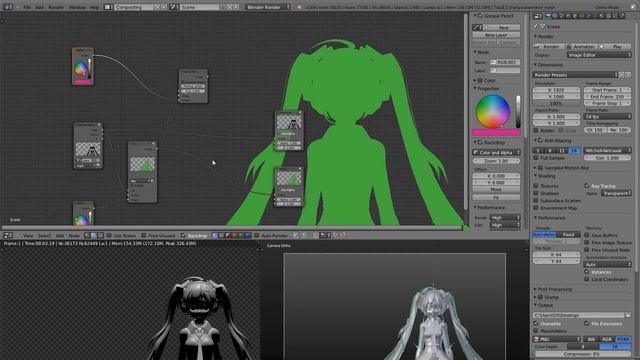The image size is (640, 360).
Task: Open the Render Presets dropdown
Action: coord(575,75)
